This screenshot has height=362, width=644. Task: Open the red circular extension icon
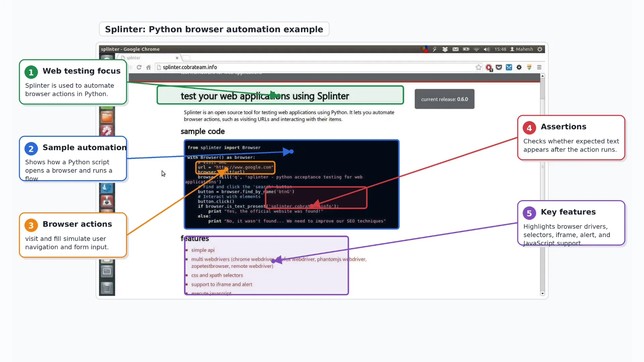tap(489, 68)
